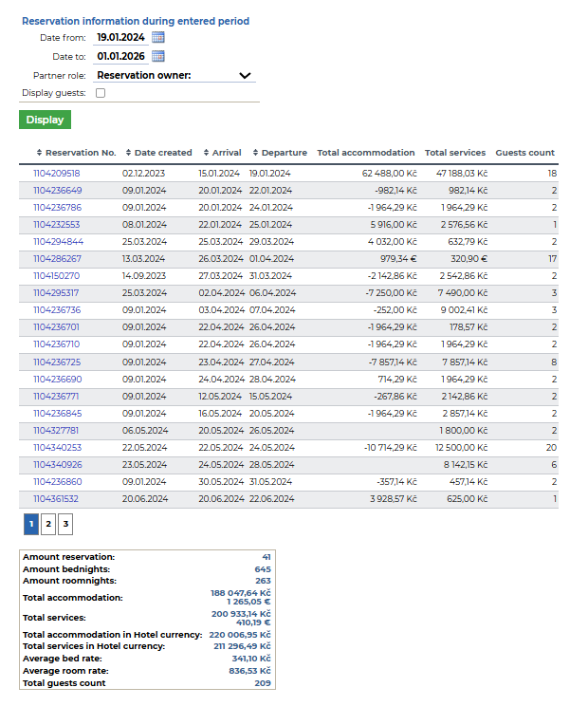Open reservation 1104209518

[57, 174]
